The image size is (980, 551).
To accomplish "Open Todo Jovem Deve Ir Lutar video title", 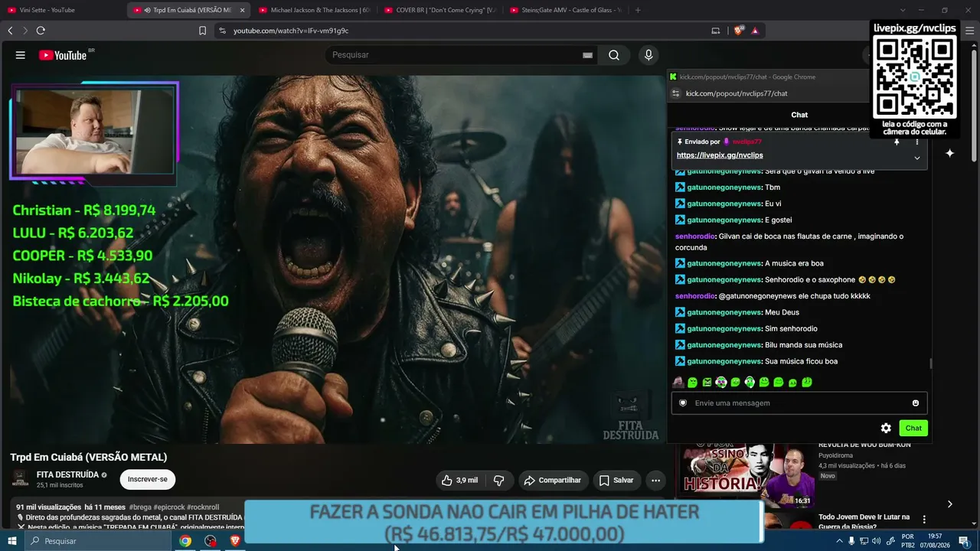I will (864, 522).
